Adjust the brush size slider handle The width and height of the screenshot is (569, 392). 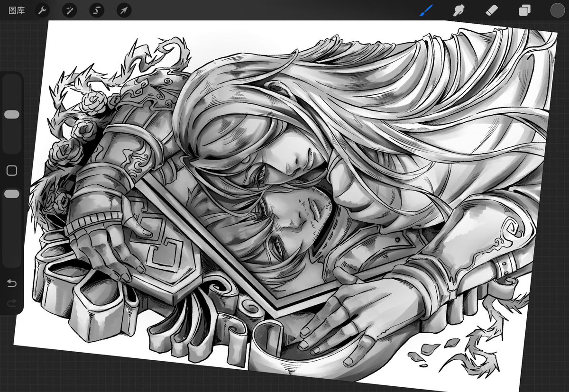(11, 115)
